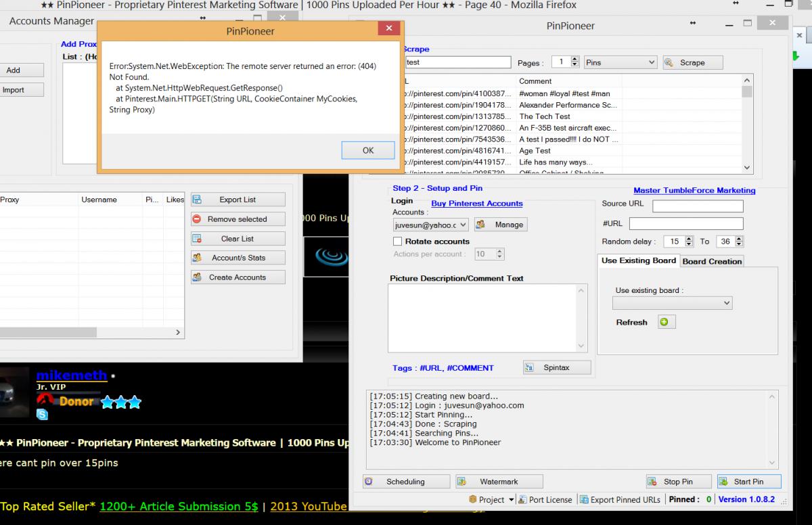
Task: Click the Create Accounts button
Action: coord(238,277)
